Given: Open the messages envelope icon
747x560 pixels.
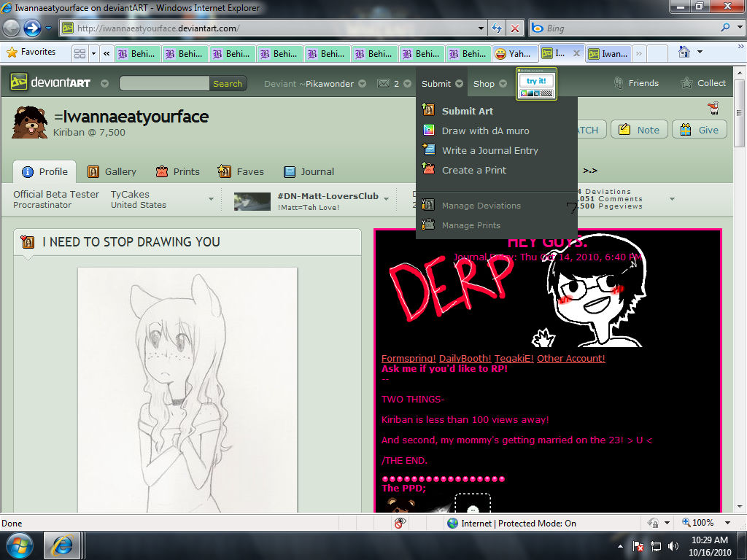Looking at the screenshot, I should pos(384,83).
